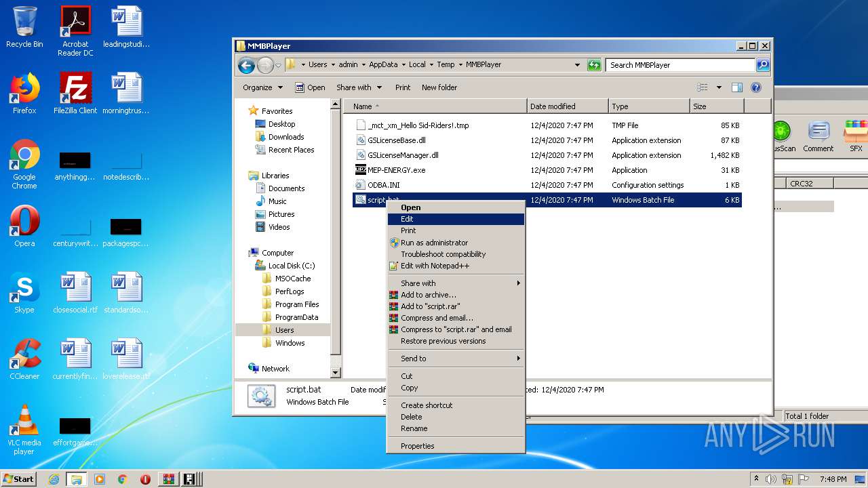Click the Start button
Screen dimensions: 868x488
pos(19,479)
